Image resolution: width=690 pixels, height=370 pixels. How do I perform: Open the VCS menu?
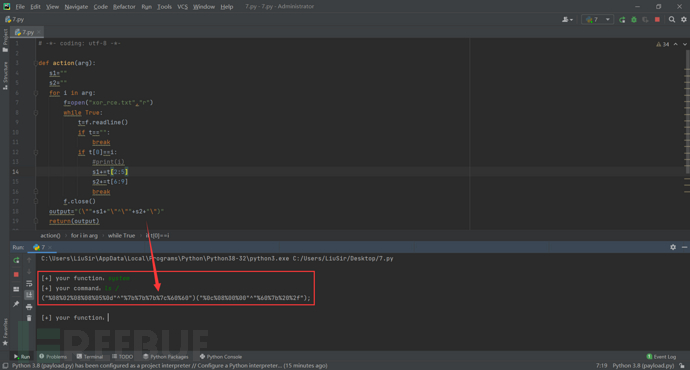pos(182,7)
